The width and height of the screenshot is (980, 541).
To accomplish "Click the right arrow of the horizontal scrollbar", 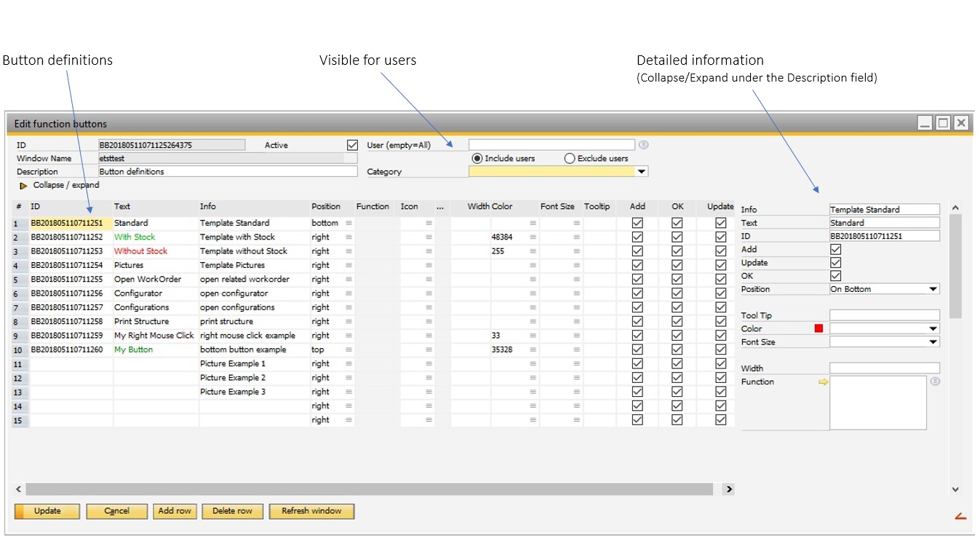I will coord(728,489).
